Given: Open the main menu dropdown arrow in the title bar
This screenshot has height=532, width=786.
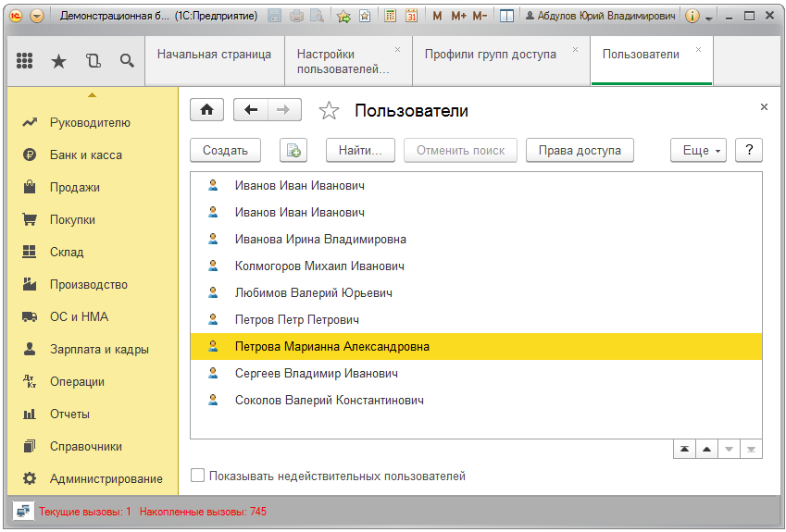Looking at the screenshot, I should (x=37, y=16).
